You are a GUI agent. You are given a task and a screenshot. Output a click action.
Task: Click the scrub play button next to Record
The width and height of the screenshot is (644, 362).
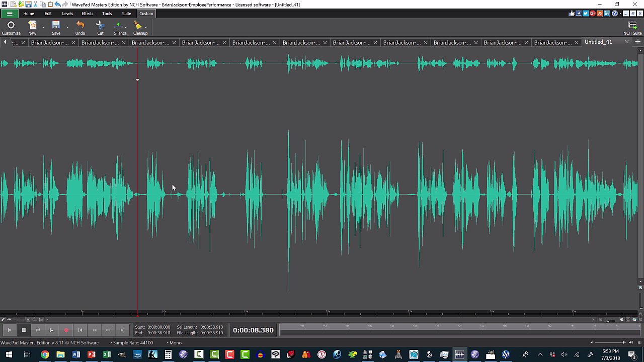[x=52, y=330]
